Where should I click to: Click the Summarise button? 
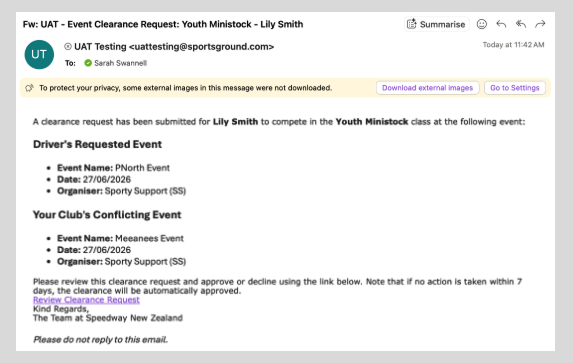[437, 24]
